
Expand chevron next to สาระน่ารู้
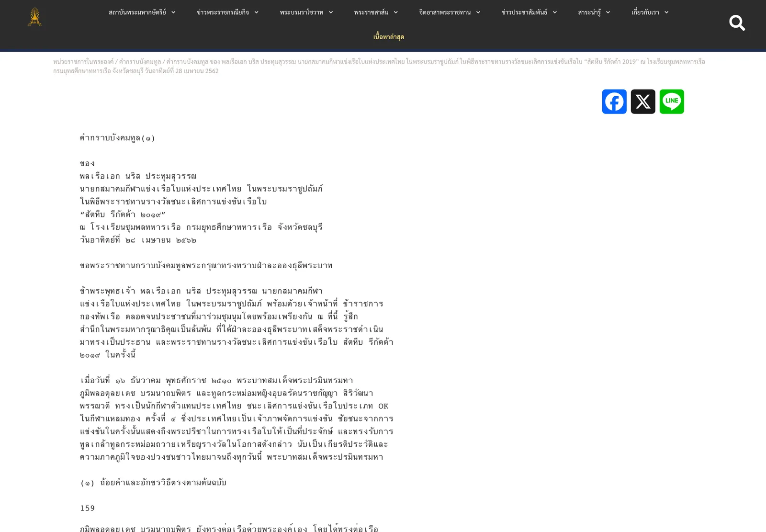[608, 12]
